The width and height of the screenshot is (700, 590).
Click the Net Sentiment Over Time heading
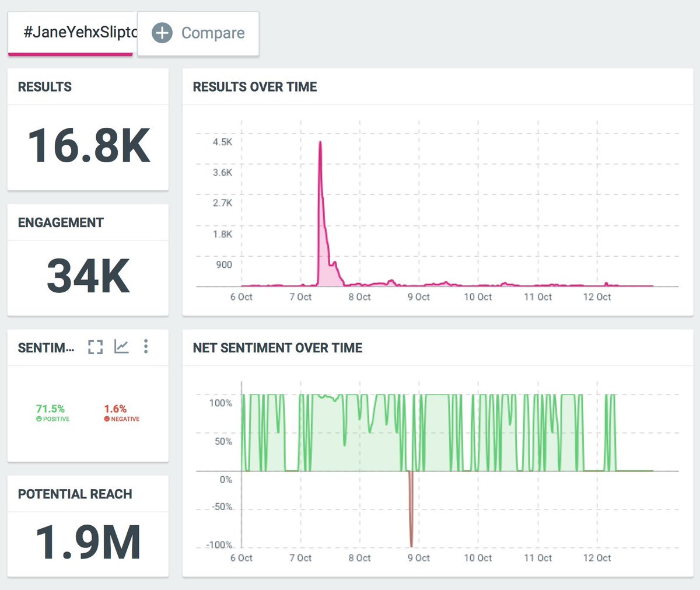278,348
